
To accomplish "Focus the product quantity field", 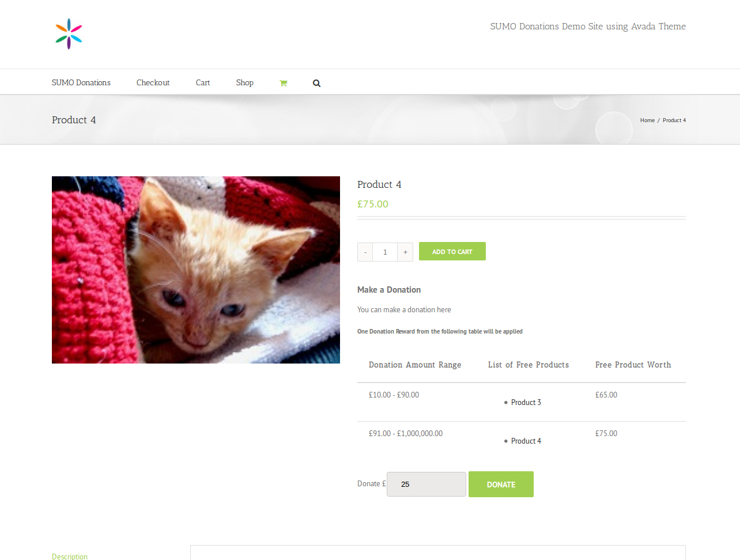I will [x=385, y=252].
